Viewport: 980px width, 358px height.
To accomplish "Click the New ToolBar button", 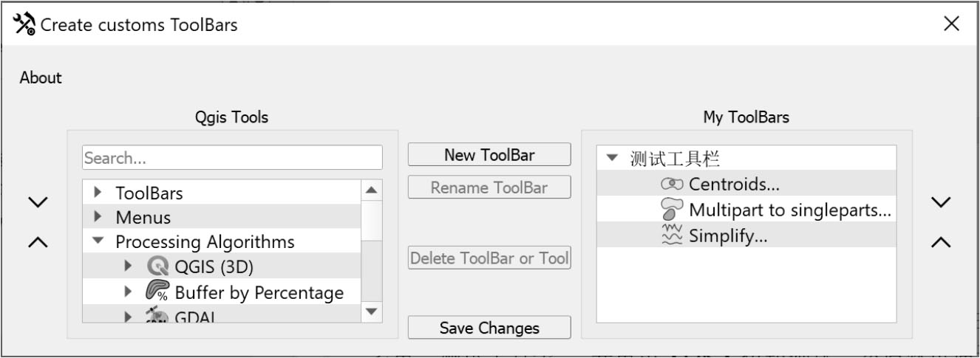I will [489, 154].
